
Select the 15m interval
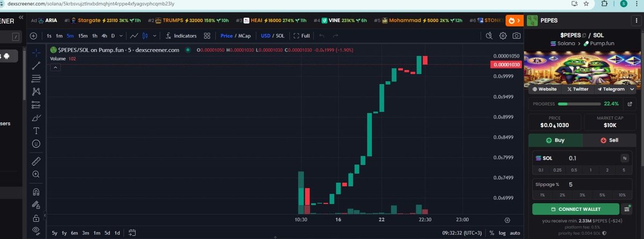tap(83, 36)
